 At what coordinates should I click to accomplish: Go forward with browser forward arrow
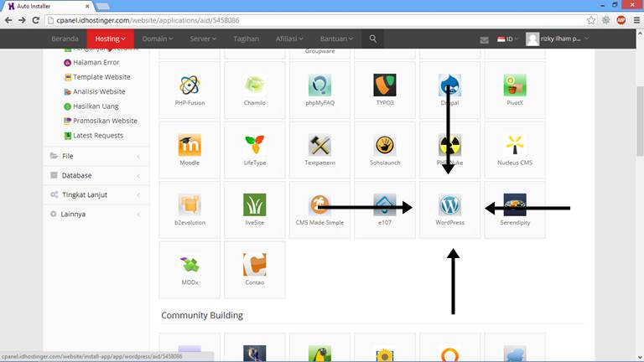(x=22, y=20)
